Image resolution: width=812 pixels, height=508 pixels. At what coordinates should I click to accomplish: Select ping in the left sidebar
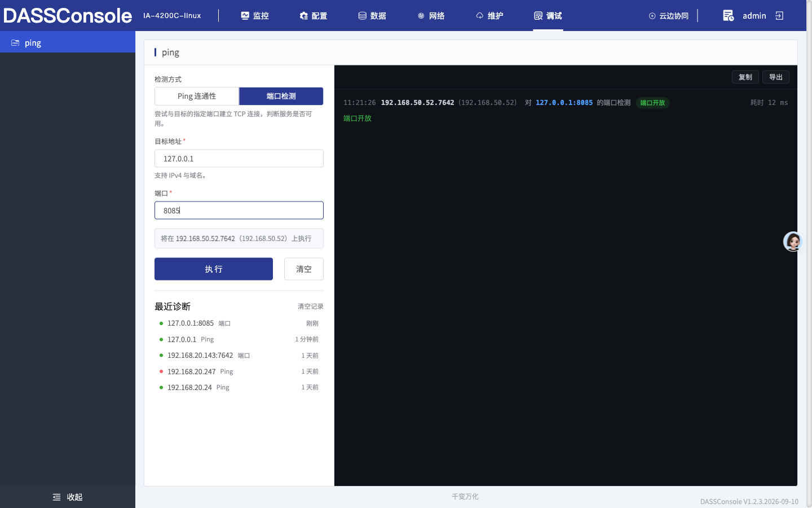pyautogui.click(x=68, y=43)
